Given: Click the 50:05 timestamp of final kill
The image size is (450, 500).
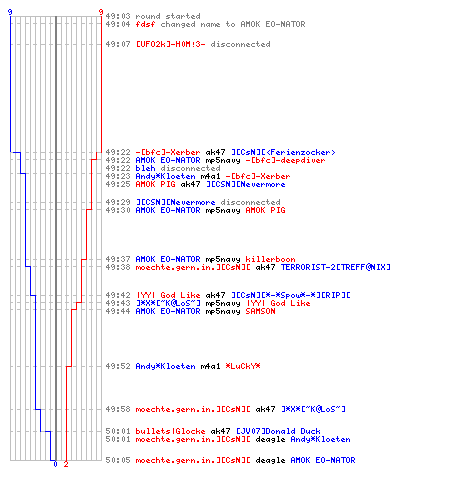Looking at the screenshot, I should click(x=118, y=460).
